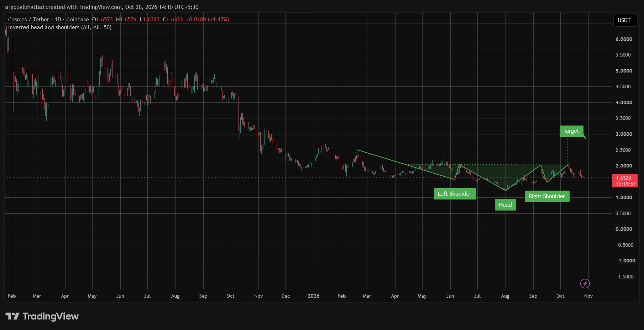Click the 0.0000 price axis label
This screenshot has height=330, width=644.
[x=624, y=229]
